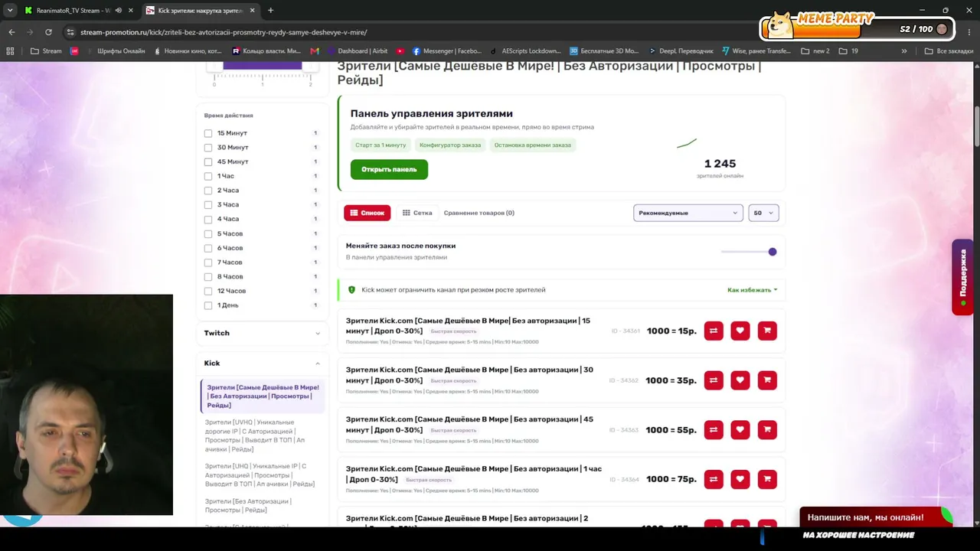
Task: Heart the 45 минут viewers offer
Action: [740, 430]
